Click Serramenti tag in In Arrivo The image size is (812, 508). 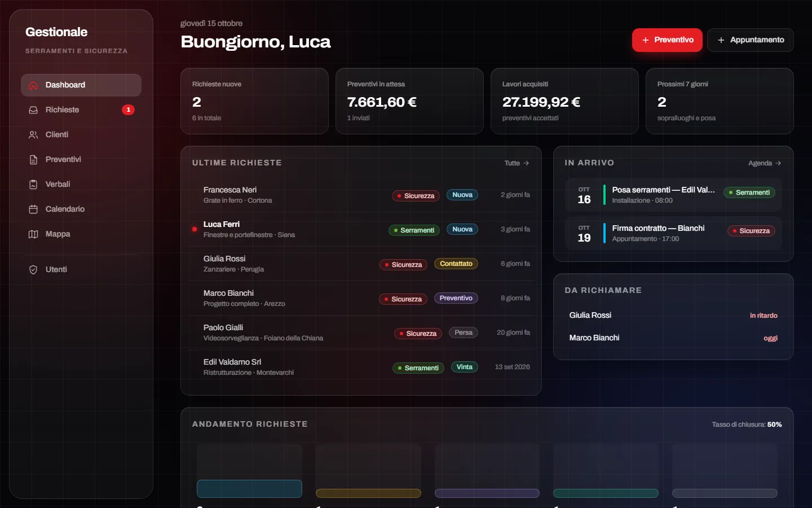pos(749,192)
